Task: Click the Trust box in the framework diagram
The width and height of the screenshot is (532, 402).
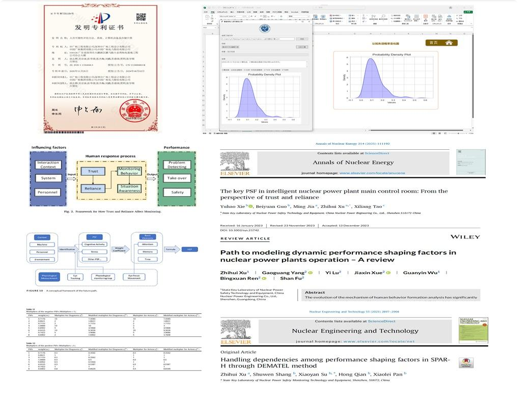Action: pyautogui.click(x=93, y=172)
